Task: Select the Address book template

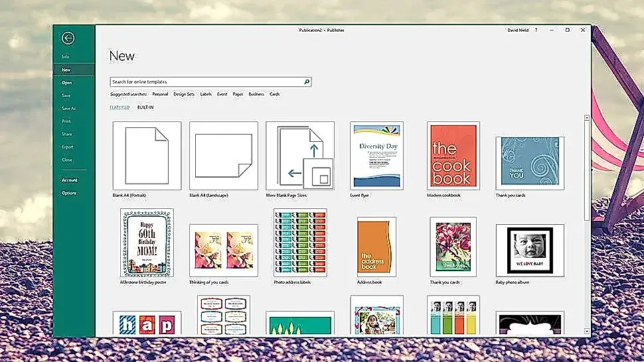Action: [x=376, y=247]
